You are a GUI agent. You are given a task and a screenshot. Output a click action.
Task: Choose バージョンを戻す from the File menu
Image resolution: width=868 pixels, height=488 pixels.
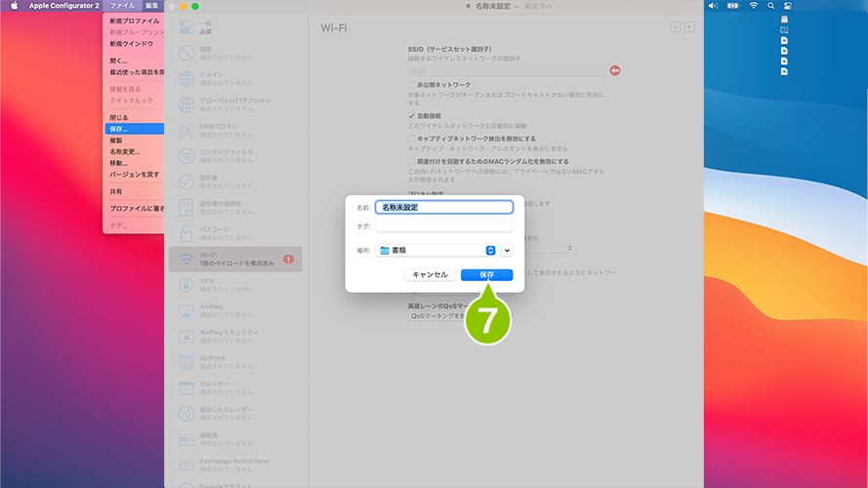pos(134,175)
